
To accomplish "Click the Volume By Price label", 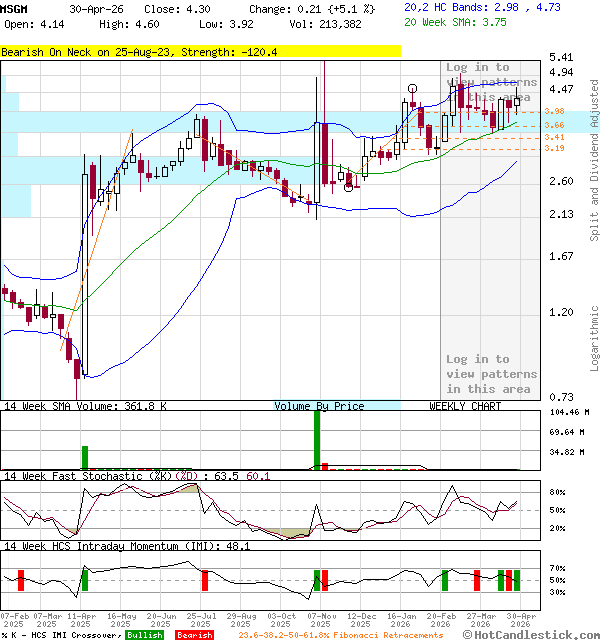I will point(319,406).
